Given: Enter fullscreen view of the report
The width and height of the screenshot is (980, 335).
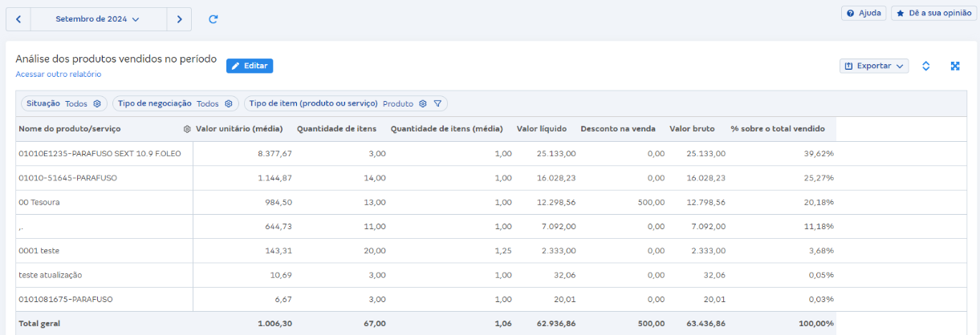Looking at the screenshot, I should pyautogui.click(x=955, y=66).
